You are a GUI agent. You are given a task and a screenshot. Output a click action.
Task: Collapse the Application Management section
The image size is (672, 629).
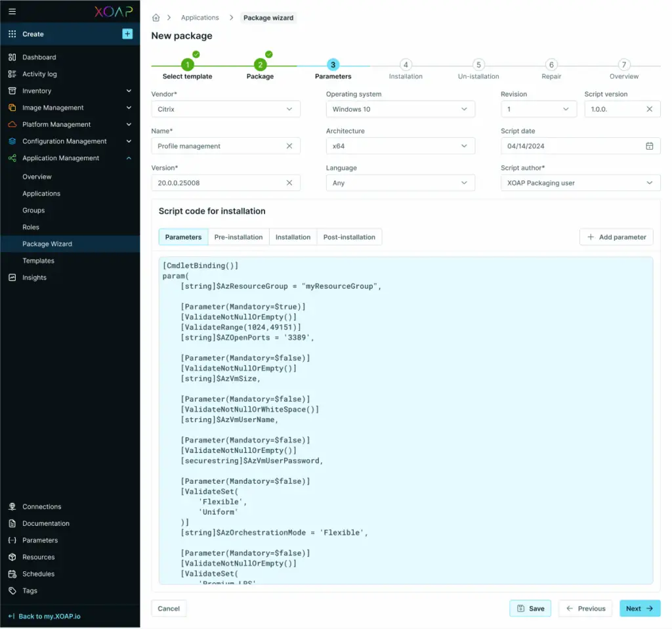click(129, 158)
